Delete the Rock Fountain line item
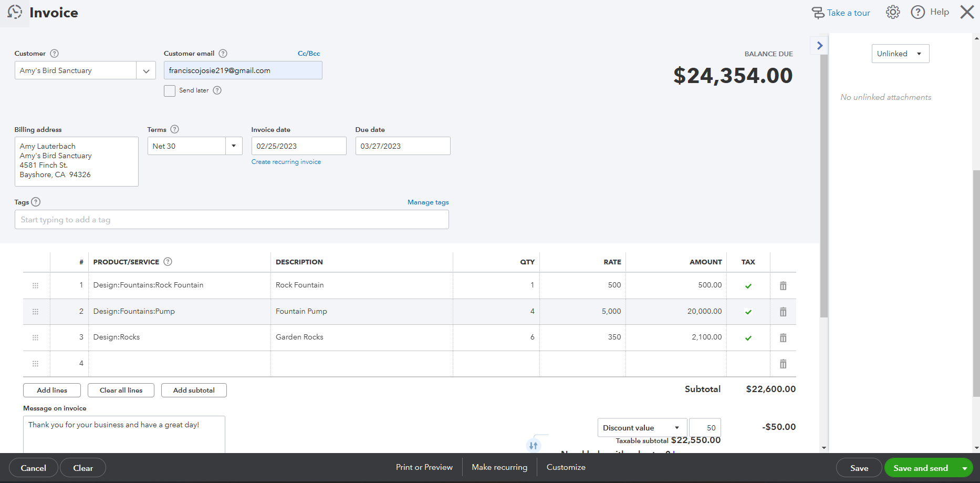This screenshot has width=980, height=483. click(783, 285)
